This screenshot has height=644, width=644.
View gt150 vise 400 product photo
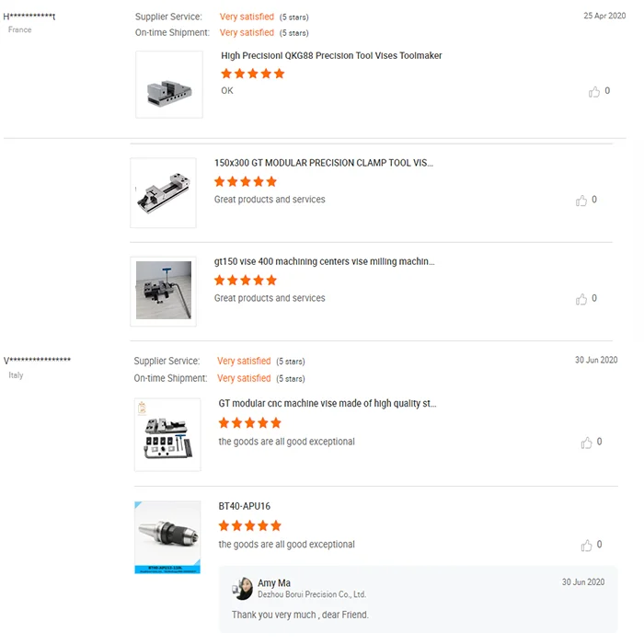[x=164, y=291]
